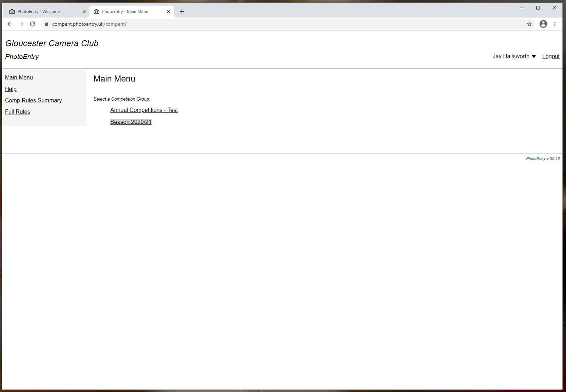Screen dimensions: 566x392
Task: Open the Main Menu sidebar link
Action: coord(19,77)
